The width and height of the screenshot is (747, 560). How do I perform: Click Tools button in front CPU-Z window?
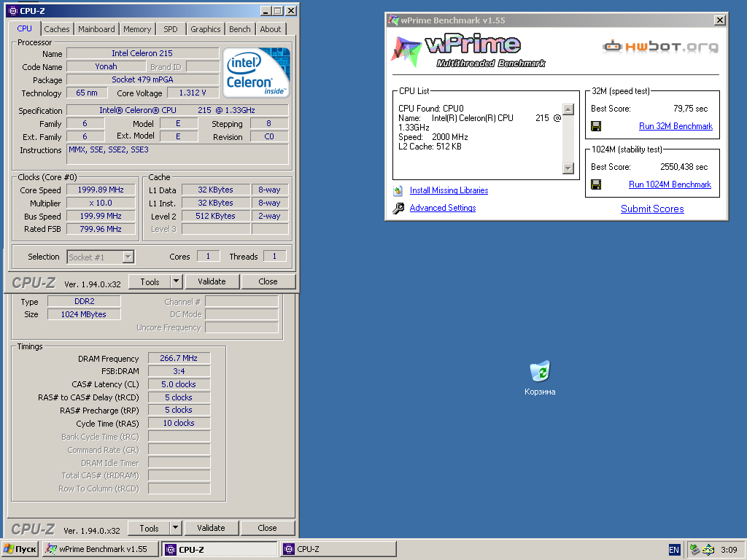pos(150,281)
